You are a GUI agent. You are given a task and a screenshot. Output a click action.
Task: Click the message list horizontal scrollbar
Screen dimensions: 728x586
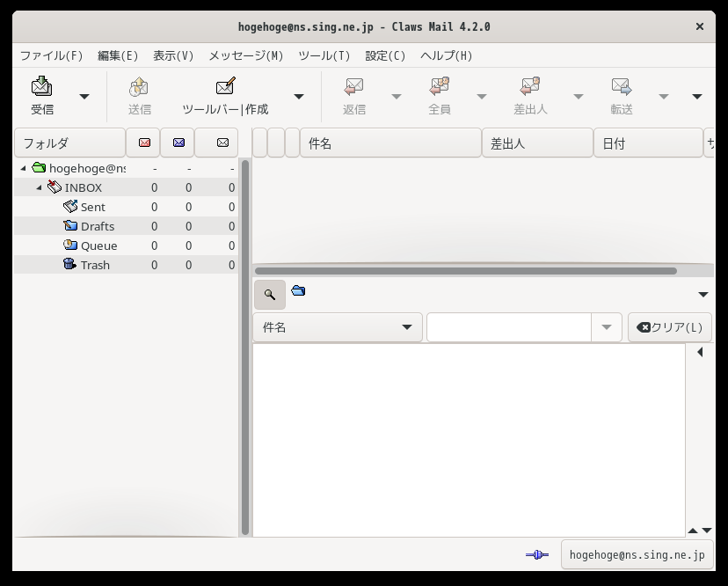click(x=466, y=271)
